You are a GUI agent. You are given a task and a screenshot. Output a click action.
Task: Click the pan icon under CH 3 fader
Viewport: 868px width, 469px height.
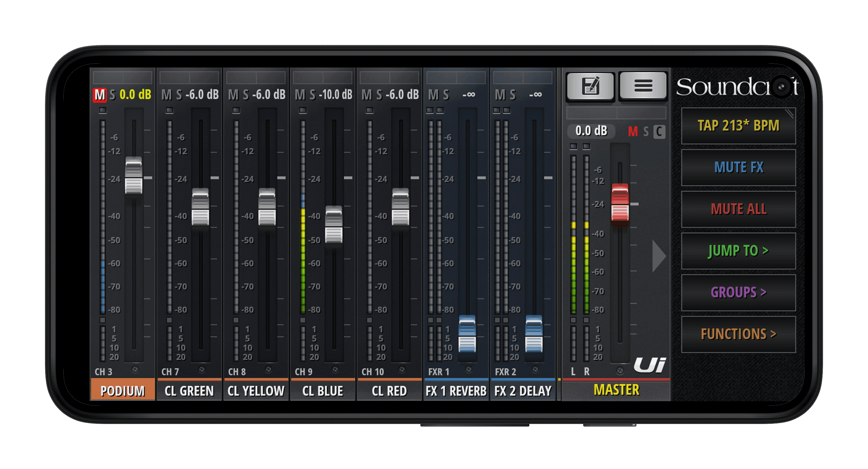pyautogui.click(x=135, y=369)
